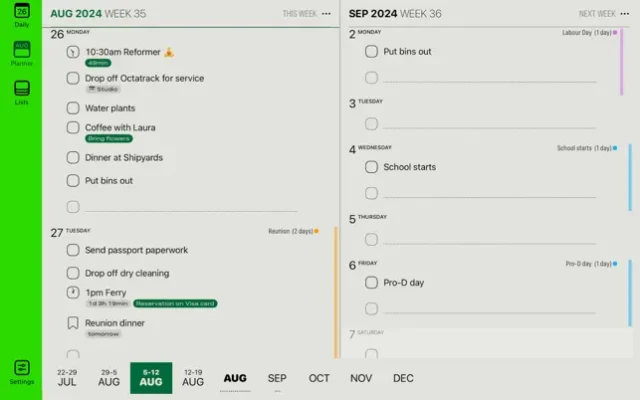Viewport: 640px width, 400px height.
Task: Click the green Bring flowers tag
Action: pos(109,139)
